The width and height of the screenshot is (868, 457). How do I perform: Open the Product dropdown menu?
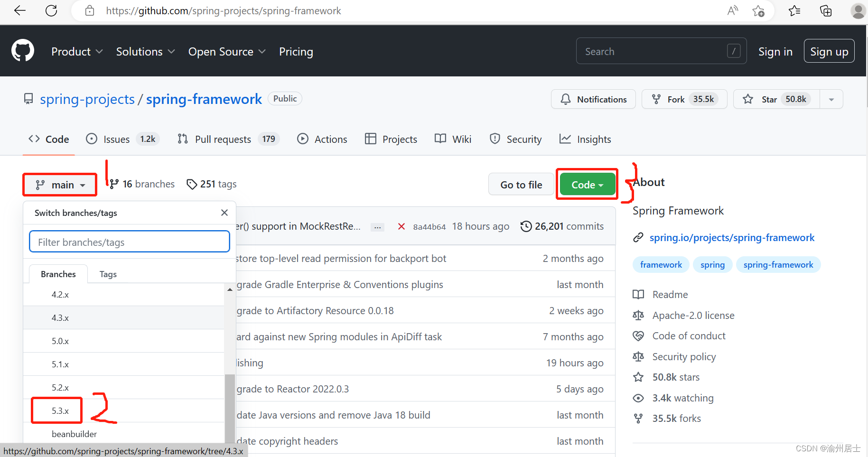pyautogui.click(x=77, y=52)
